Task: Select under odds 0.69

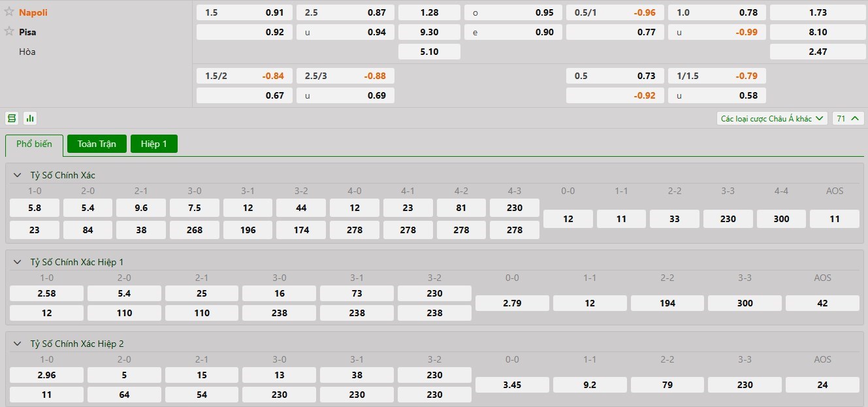Action: 346,95
